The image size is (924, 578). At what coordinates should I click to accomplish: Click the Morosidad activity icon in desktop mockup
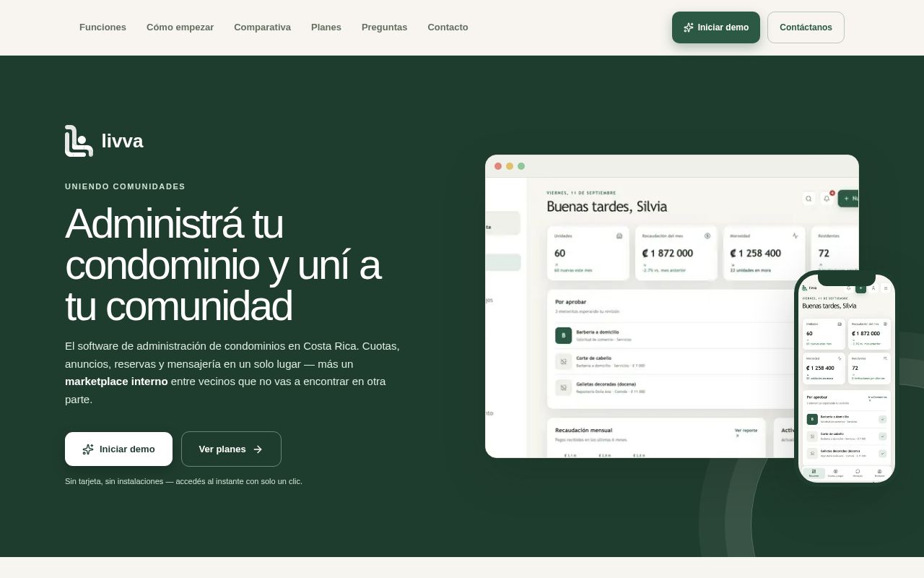(796, 236)
